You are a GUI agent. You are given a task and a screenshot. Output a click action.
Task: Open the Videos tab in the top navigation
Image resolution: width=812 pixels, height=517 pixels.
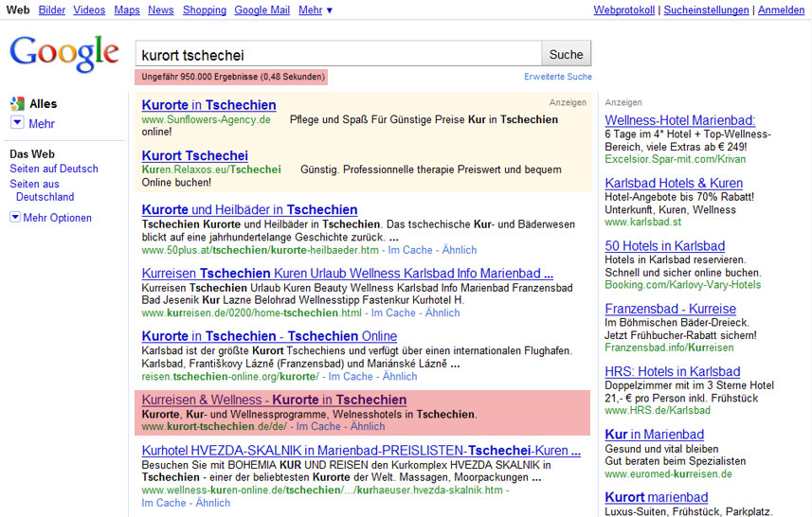coord(89,9)
